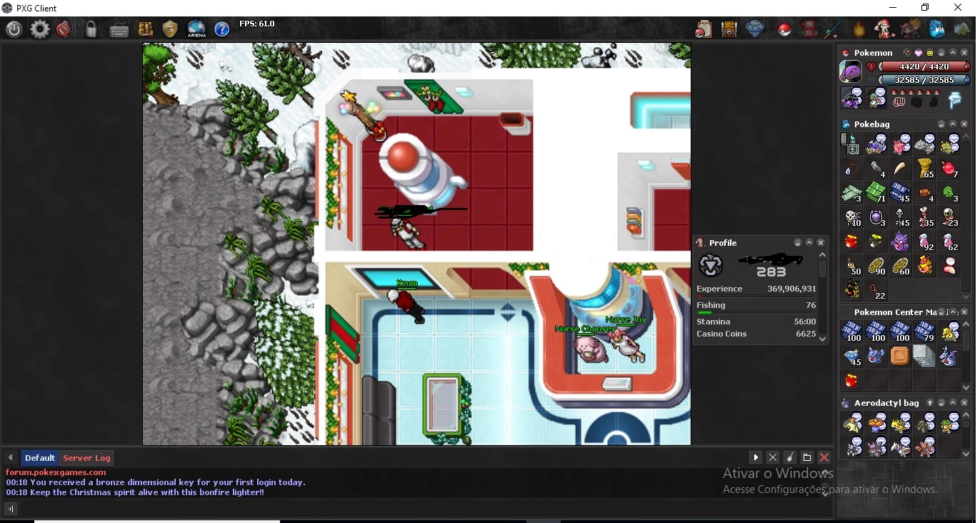The width and height of the screenshot is (980, 523).
Task: Select the skull item with count 10
Action: [x=852, y=217]
